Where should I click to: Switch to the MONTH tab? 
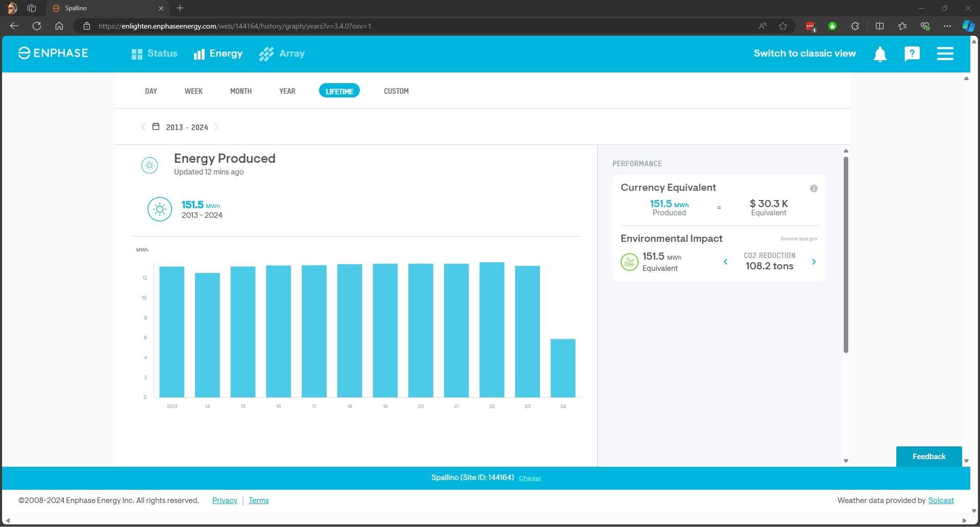coord(240,91)
